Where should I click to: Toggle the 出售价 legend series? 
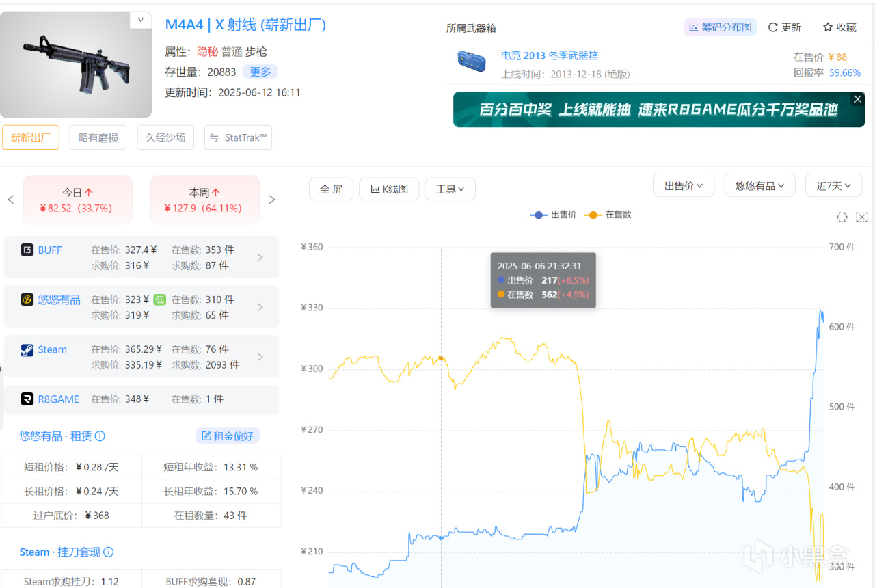[553, 215]
